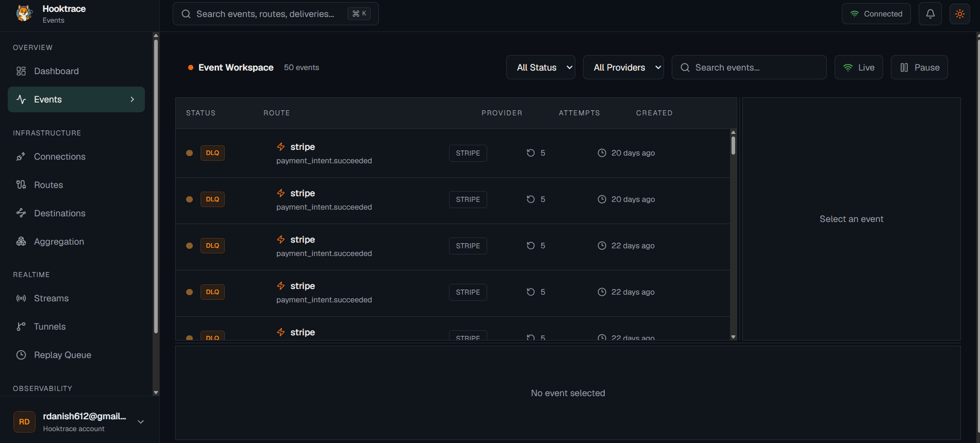Expand the account menu chevron
The height and width of the screenshot is (443, 980).
point(141,422)
